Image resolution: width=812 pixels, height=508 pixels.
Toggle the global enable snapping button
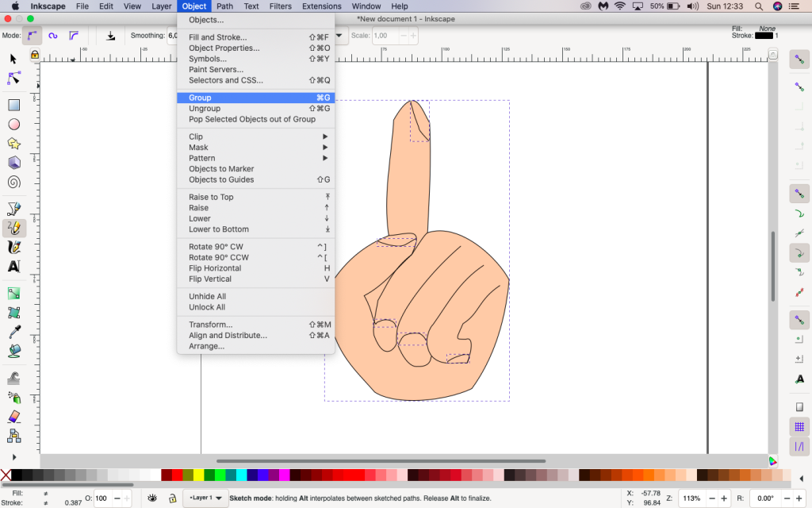coord(799,59)
